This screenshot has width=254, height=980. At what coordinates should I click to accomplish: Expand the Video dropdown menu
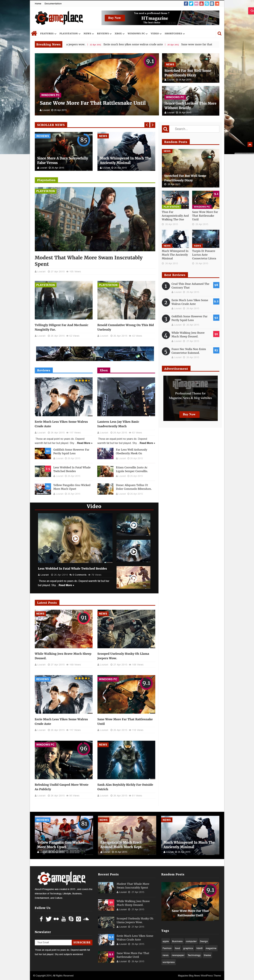(156, 34)
